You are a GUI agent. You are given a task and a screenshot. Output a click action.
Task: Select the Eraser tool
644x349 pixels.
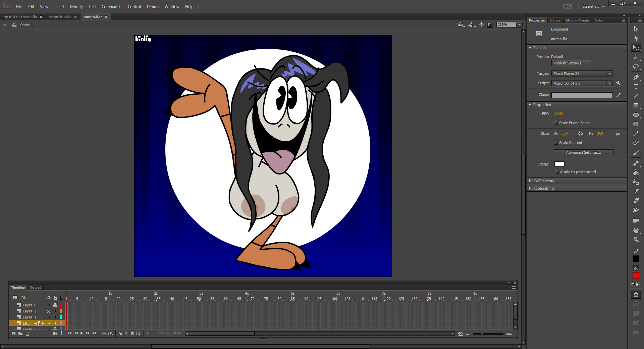tap(636, 201)
